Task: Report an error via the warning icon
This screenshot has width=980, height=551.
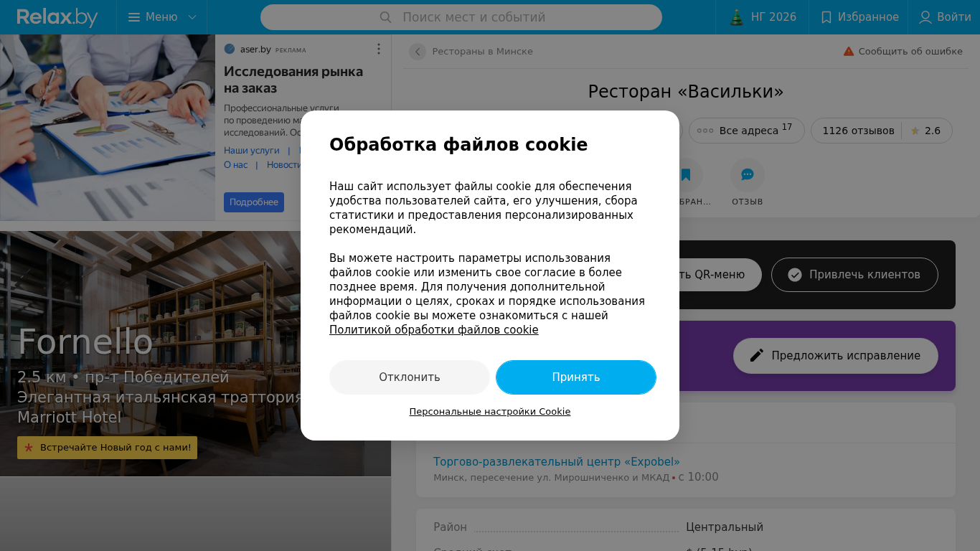Action: (849, 52)
